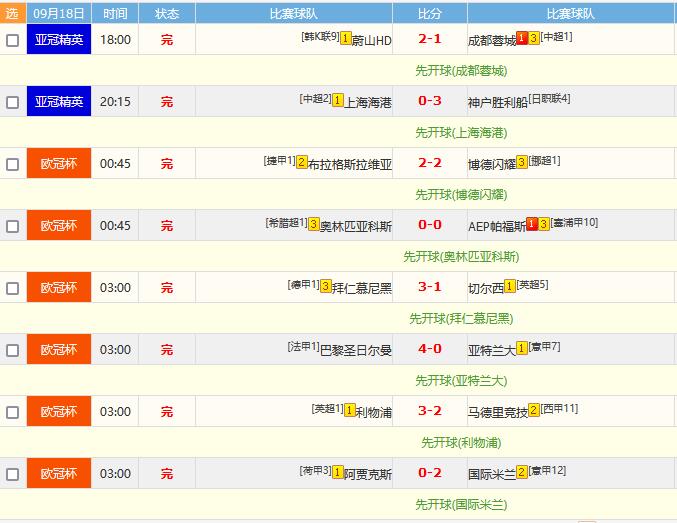The width and height of the screenshot is (677, 523).
Task: Click the 状态 column header
Action: (x=167, y=13)
